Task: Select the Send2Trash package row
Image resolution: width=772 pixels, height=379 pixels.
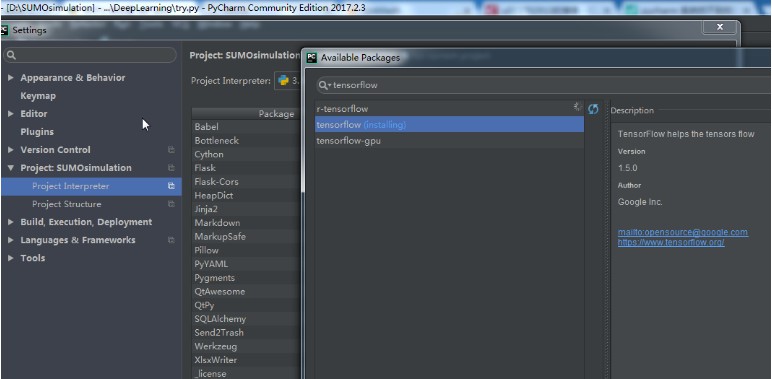Action: [247, 333]
